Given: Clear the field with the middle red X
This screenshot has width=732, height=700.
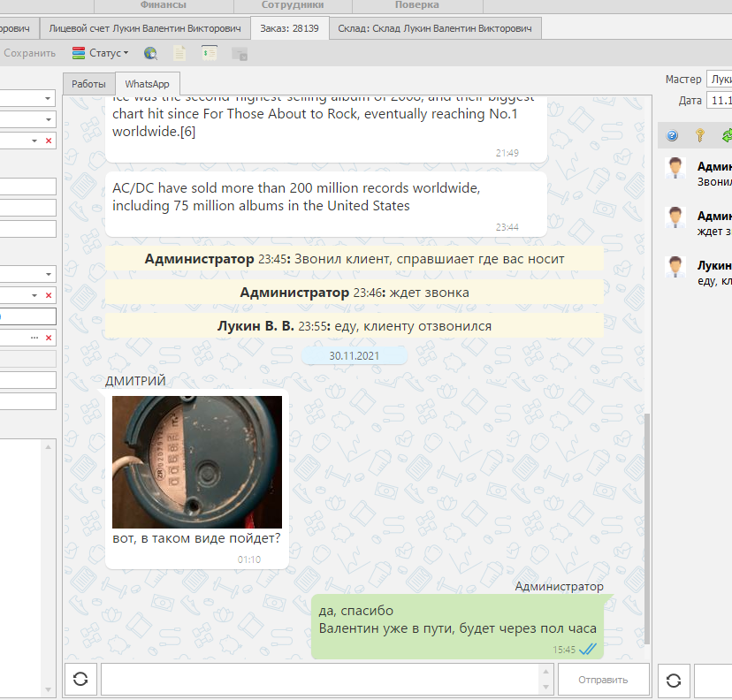Looking at the screenshot, I should click(x=49, y=295).
